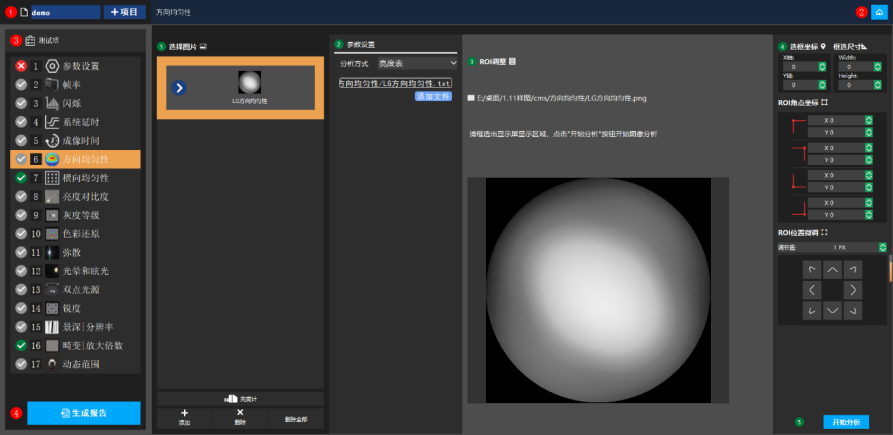Screen dimensions: 893x435
Task: Toggle the status check for 横向均匀性
Action: pyautogui.click(x=21, y=177)
